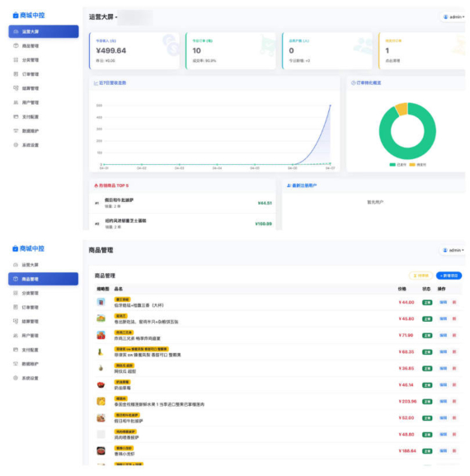
Task: Click the strawberry bowl thumbnail in the ¥46.14 row
Action: [101, 385]
